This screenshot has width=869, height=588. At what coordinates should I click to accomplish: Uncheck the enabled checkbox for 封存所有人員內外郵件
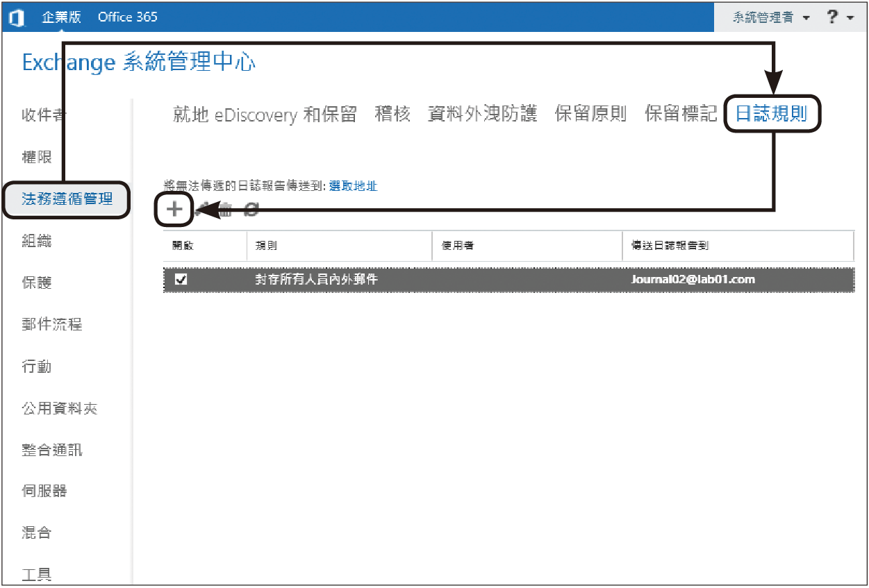[181, 280]
